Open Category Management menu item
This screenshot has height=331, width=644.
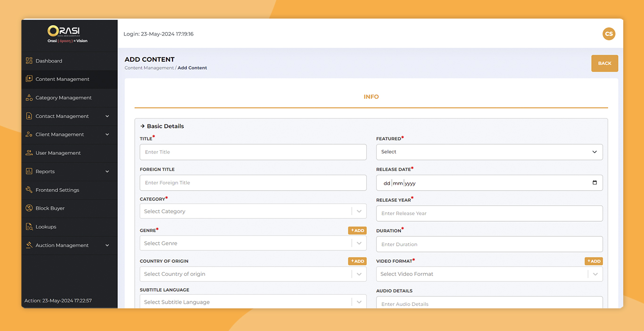[x=69, y=97]
